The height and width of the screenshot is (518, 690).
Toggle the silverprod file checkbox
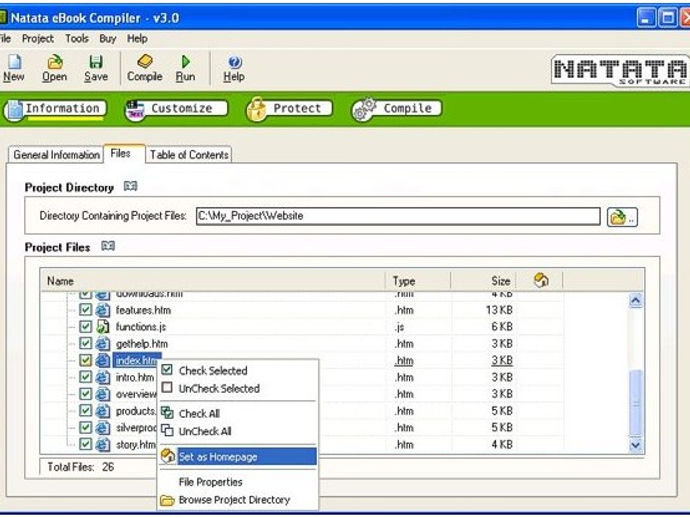[x=85, y=427]
